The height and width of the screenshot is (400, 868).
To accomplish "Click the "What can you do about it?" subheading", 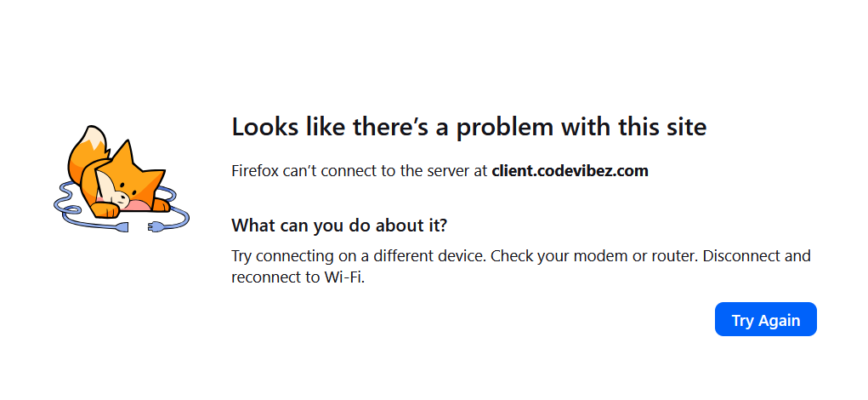I will click(339, 226).
